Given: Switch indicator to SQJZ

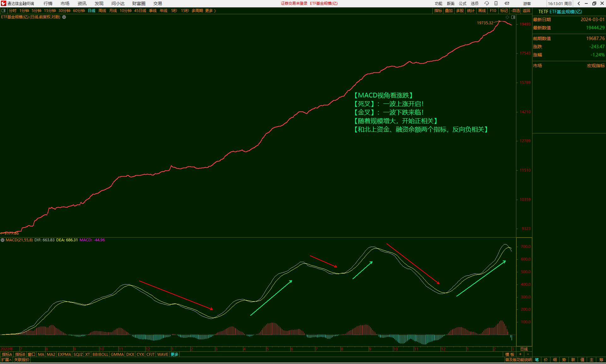Looking at the screenshot, I should 78,355.
